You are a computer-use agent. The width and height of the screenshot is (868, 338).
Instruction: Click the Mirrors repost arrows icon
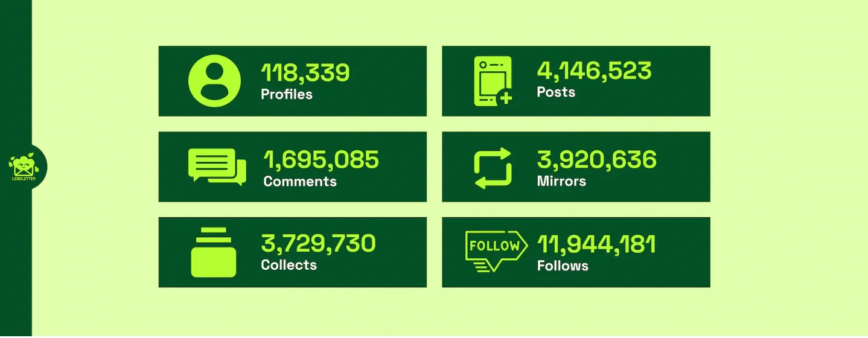click(x=493, y=167)
